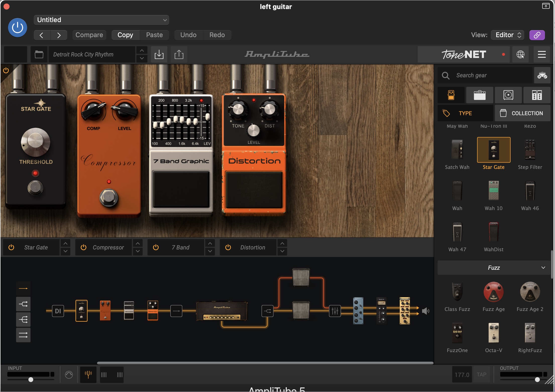This screenshot has height=392, width=555.
Task: Step to previous preset with up arrow
Action: pos(142,50)
